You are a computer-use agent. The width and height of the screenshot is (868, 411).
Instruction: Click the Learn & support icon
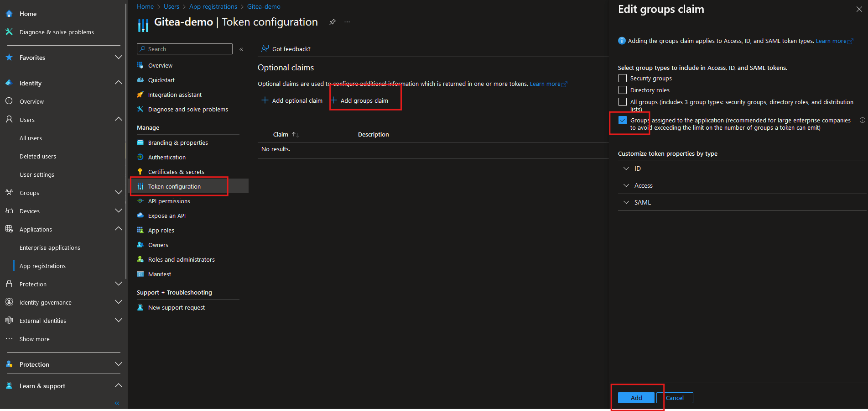click(9, 386)
